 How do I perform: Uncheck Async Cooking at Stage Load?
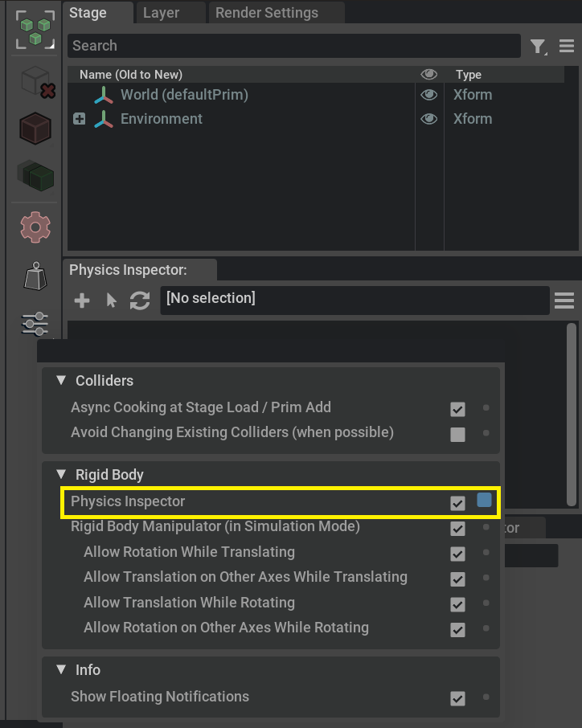(x=457, y=409)
